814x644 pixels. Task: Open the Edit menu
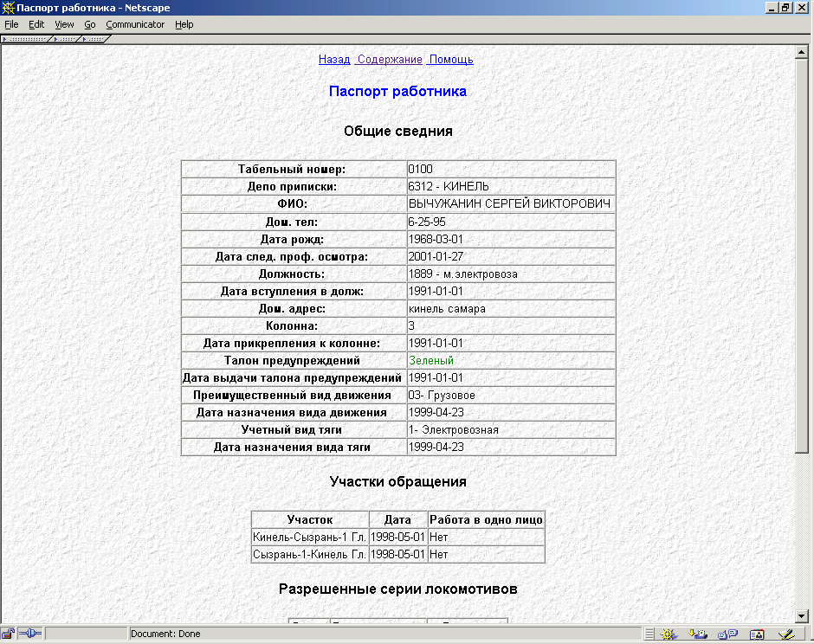click(x=36, y=24)
